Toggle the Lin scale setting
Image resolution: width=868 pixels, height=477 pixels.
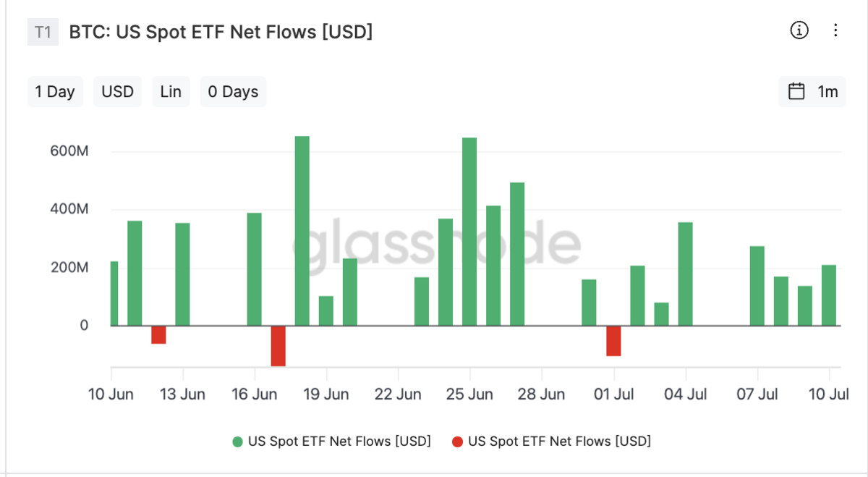(x=170, y=91)
